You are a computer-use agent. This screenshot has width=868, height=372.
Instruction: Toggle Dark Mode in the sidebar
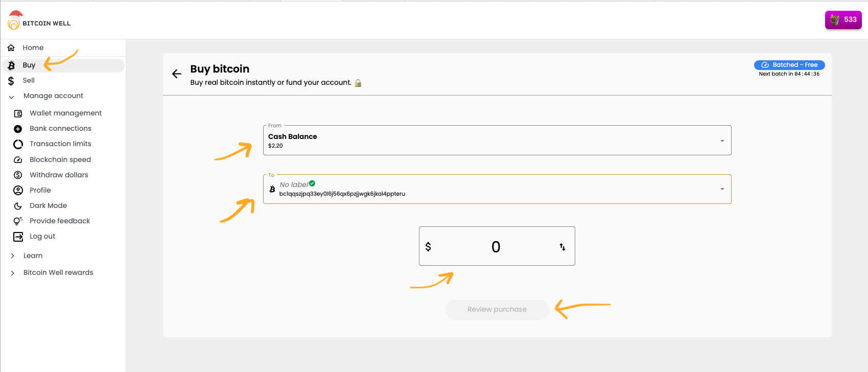48,205
